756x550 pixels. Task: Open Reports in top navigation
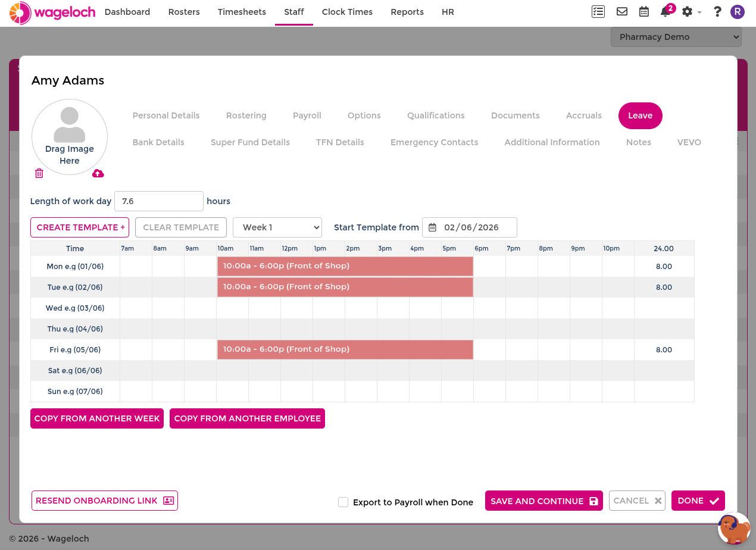point(407,12)
